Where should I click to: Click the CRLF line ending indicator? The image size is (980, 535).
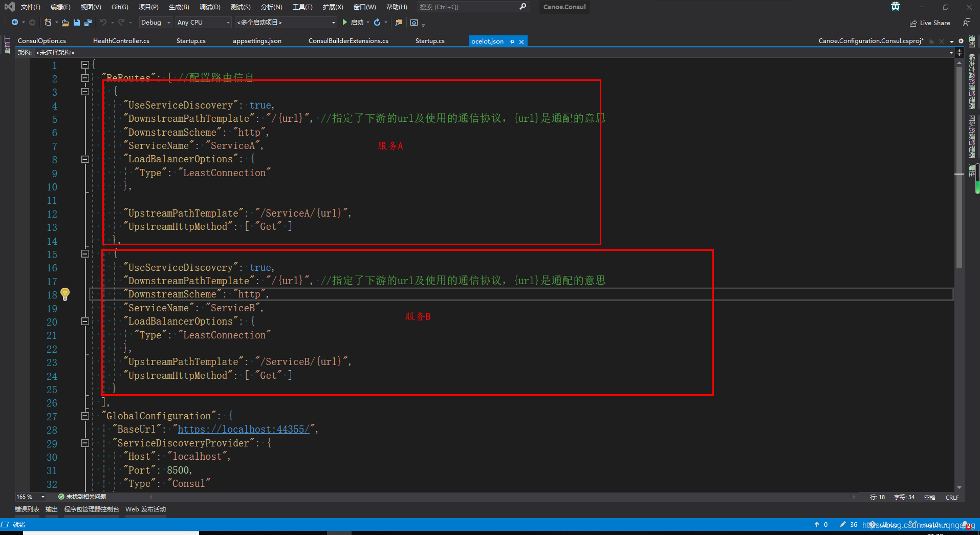[952, 497]
